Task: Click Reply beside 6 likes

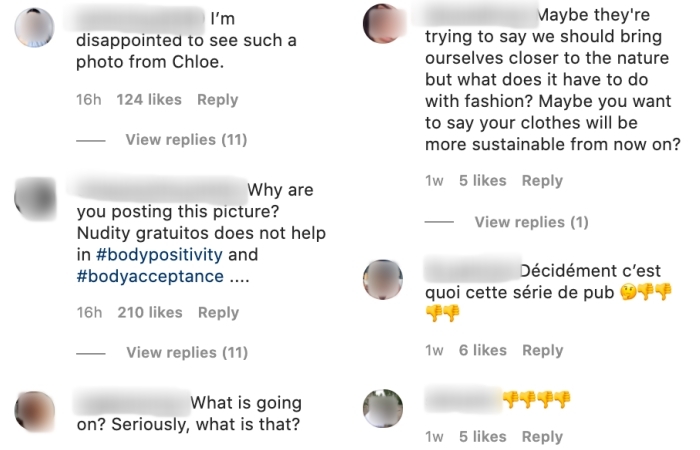Action: (542, 351)
